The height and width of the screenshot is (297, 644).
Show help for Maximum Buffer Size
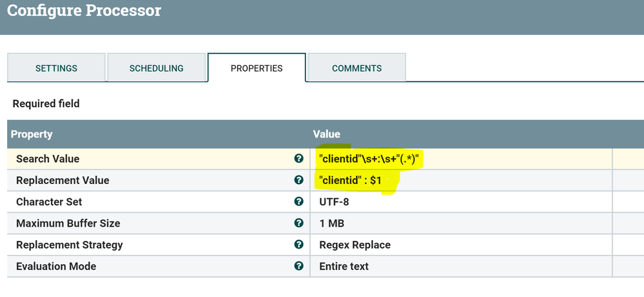click(x=298, y=223)
